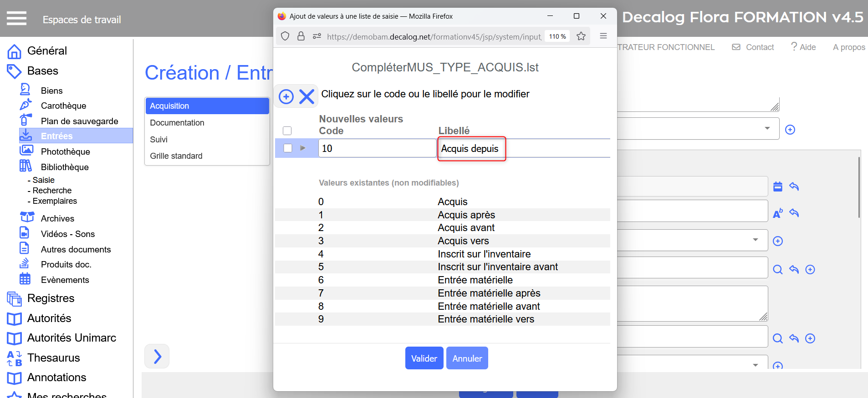This screenshot has height=398, width=868.
Task: Click the Libellé field containing Acquis depuis
Action: click(471, 149)
